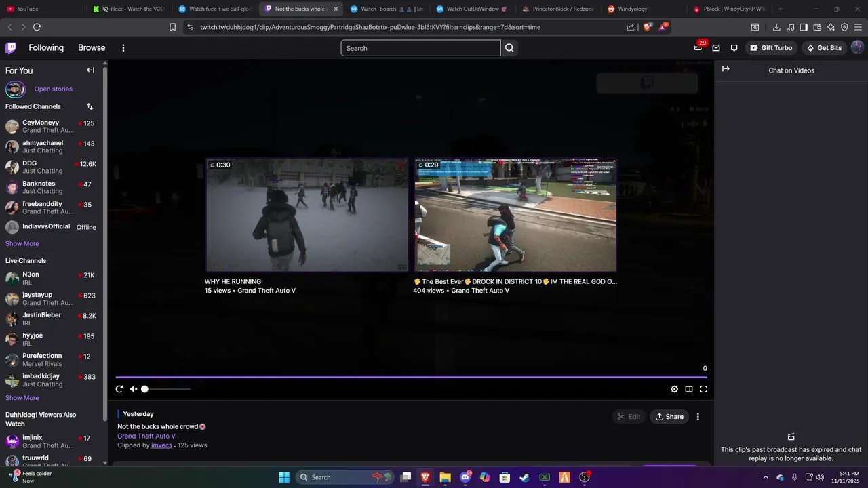Screen dimensions: 868x488
Task: Click the page share icon in address bar
Action: point(631,27)
